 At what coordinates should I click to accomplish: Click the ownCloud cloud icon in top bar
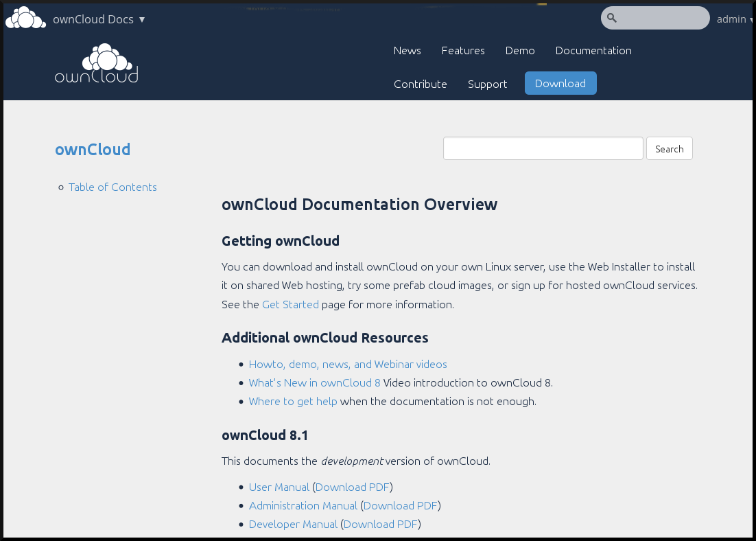point(25,19)
